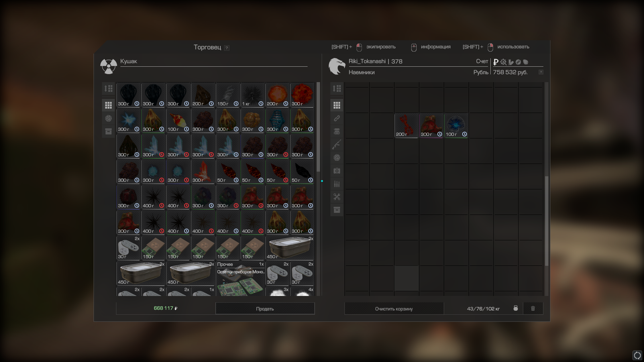Filter player inventory by weapons rifle icon

click(337, 144)
